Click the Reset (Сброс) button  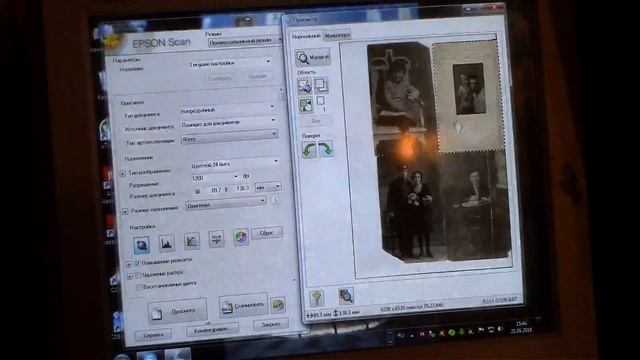click(267, 233)
